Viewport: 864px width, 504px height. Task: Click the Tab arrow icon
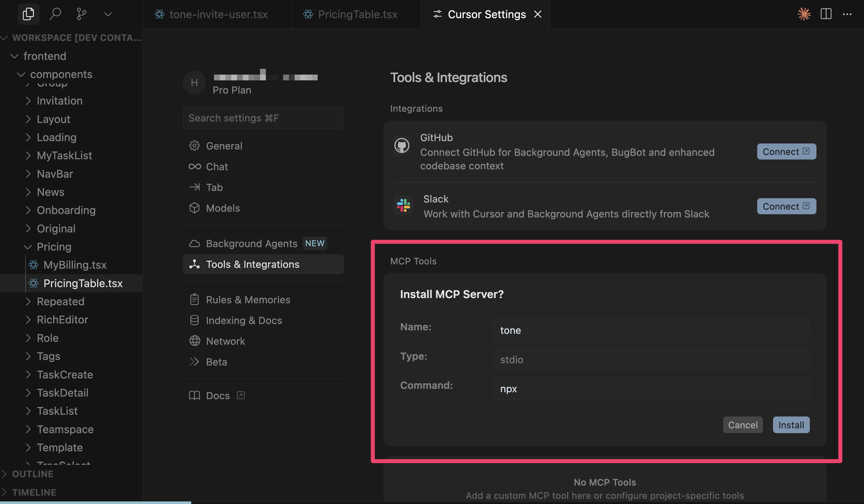tap(194, 187)
